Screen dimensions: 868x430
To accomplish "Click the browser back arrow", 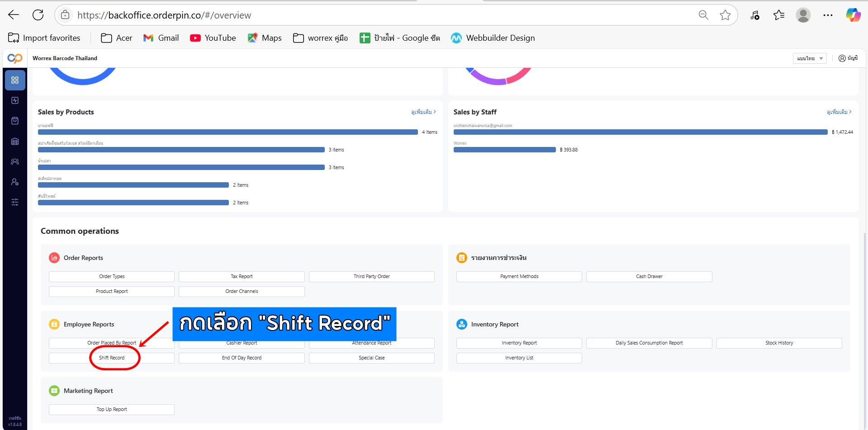I will point(14,15).
